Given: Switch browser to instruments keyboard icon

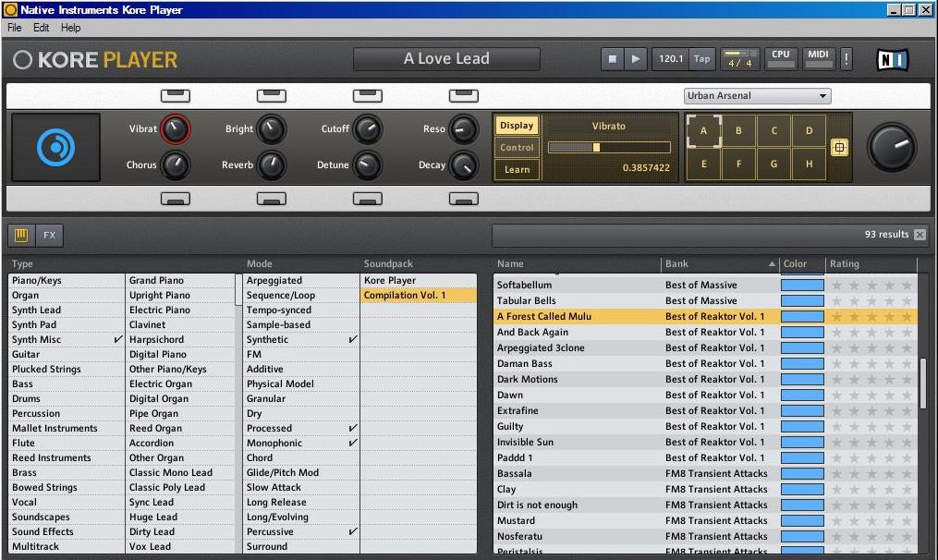Looking at the screenshot, I should click(x=21, y=235).
